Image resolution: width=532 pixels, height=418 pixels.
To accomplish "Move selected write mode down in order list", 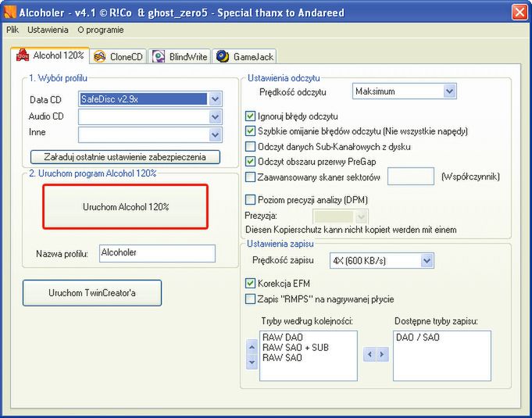I will click(x=252, y=362).
